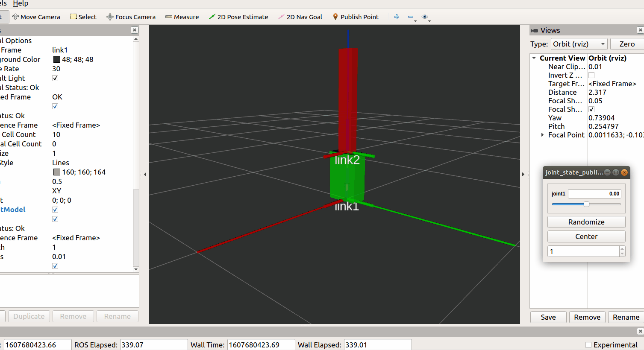
Task: Collapse the Current View section
Action: pos(534,58)
